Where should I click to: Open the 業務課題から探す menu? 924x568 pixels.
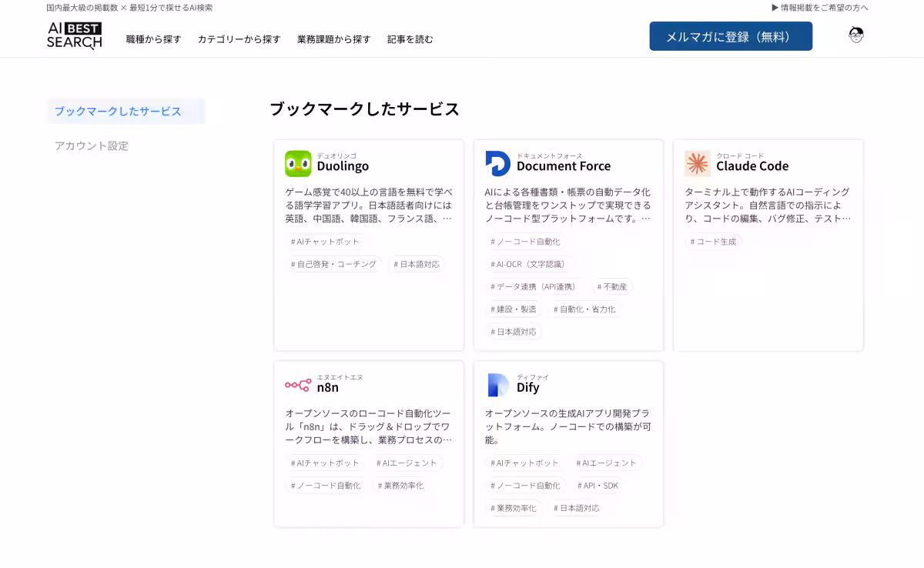click(333, 38)
